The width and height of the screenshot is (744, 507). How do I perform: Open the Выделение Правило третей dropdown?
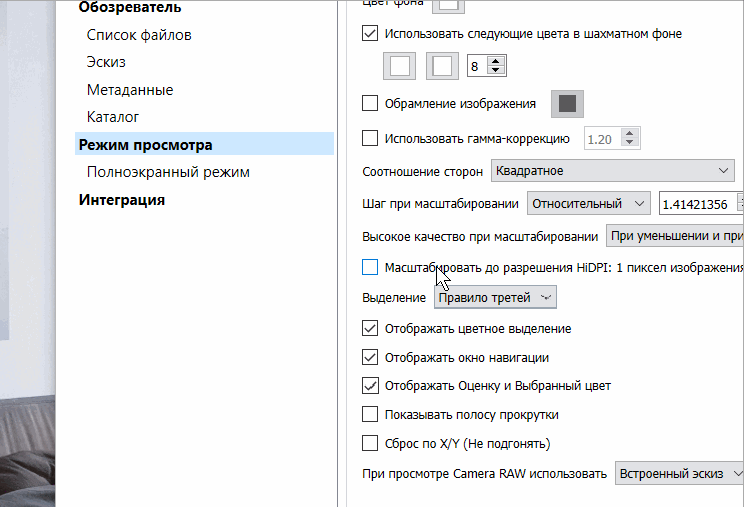[495, 297]
